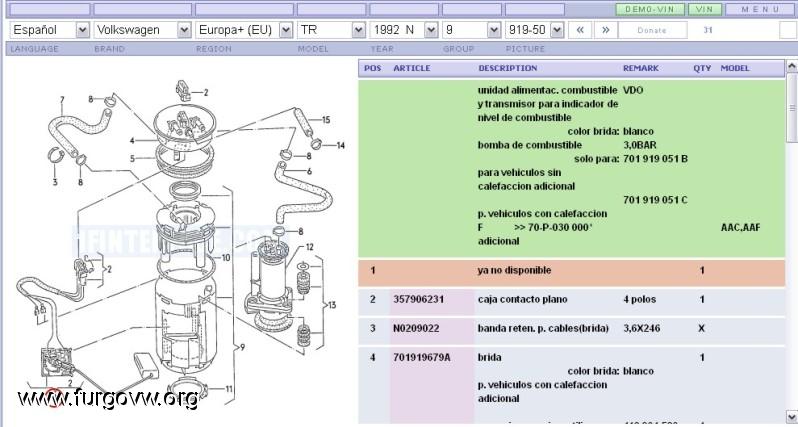Click the DESCRIPTION column header
798x427 pixels.
tap(507, 68)
